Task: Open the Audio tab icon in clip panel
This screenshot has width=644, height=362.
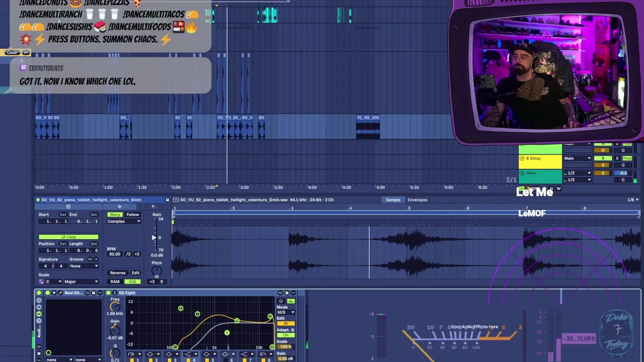Action: [119, 207]
